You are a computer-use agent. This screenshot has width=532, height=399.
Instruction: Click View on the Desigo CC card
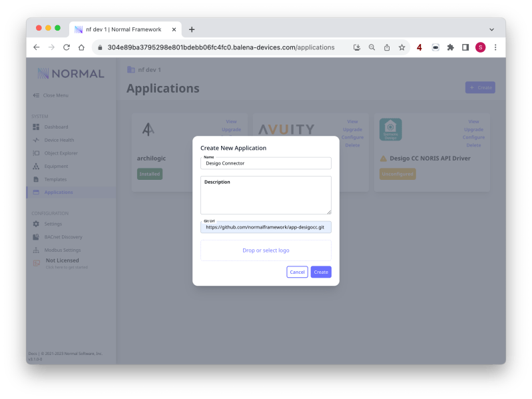(x=473, y=121)
